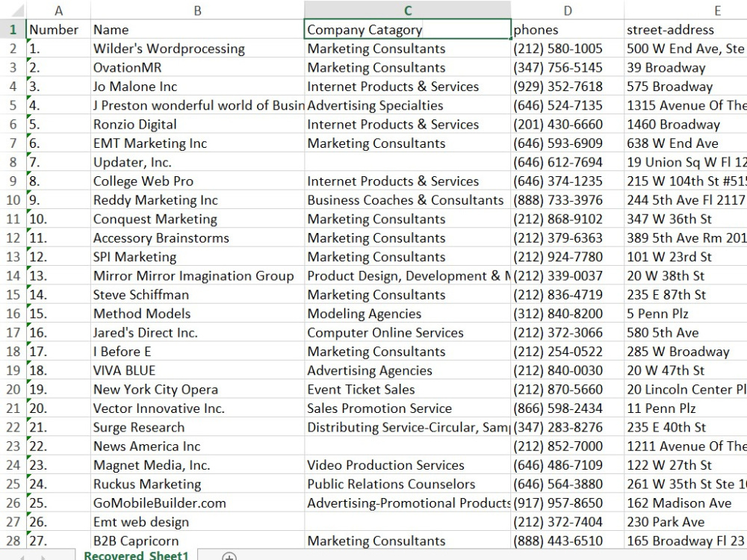The height and width of the screenshot is (560, 747).
Task: Click the 'Number' header cell
Action: click(58, 30)
